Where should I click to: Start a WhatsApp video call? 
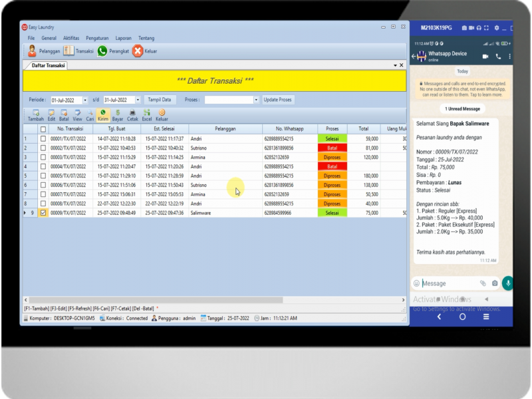(x=485, y=57)
